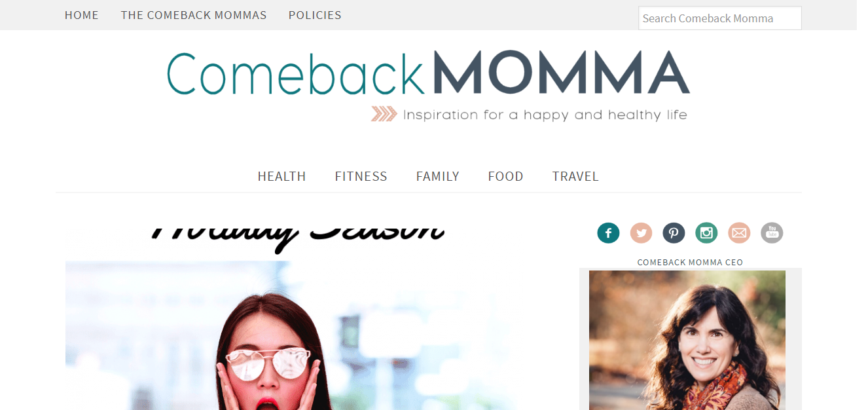This screenshot has width=868, height=410.
Task: Click the pink arrows logo graphic
Action: [x=384, y=114]
